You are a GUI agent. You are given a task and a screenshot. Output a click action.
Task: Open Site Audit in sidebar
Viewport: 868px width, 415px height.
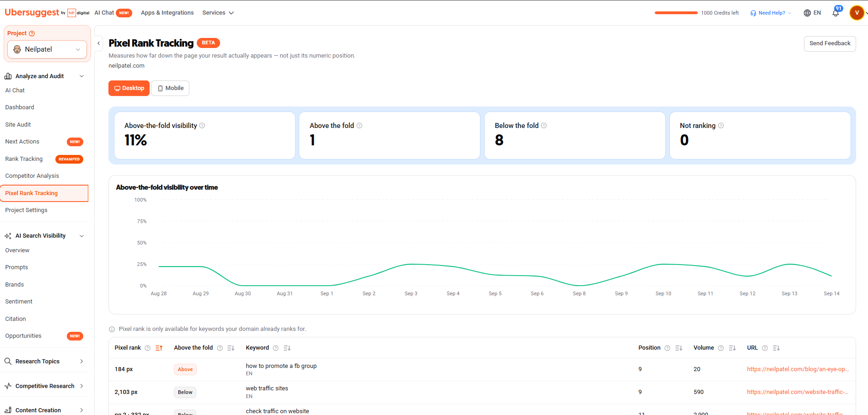click(x=18, y=125)
